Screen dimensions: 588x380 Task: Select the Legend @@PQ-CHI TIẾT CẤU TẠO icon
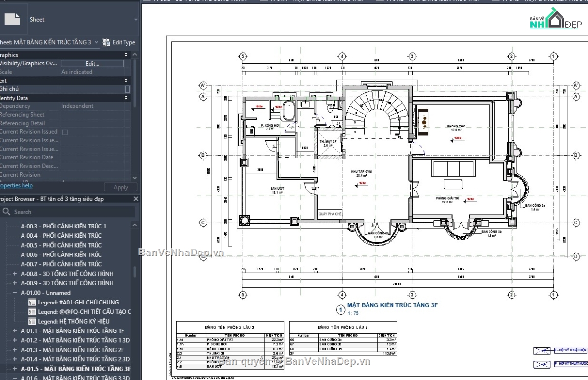32,312
